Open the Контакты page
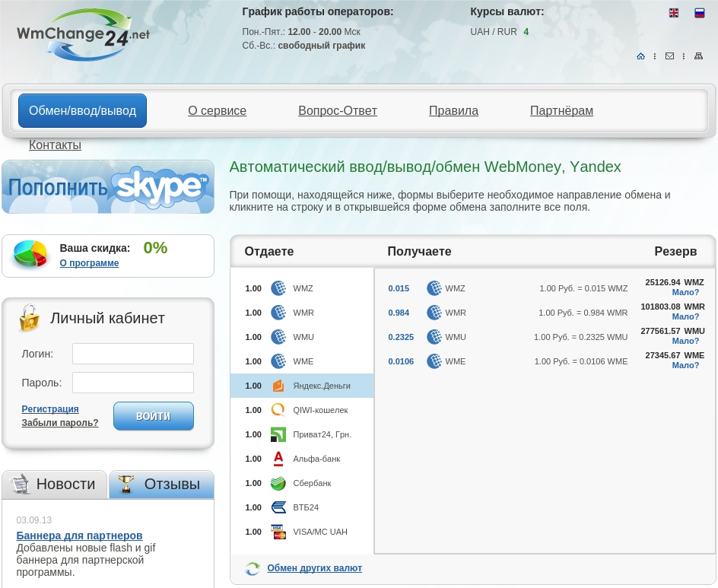Image resolution: width=718 pixels, height=588 pixels. click(x=55, y=145)
